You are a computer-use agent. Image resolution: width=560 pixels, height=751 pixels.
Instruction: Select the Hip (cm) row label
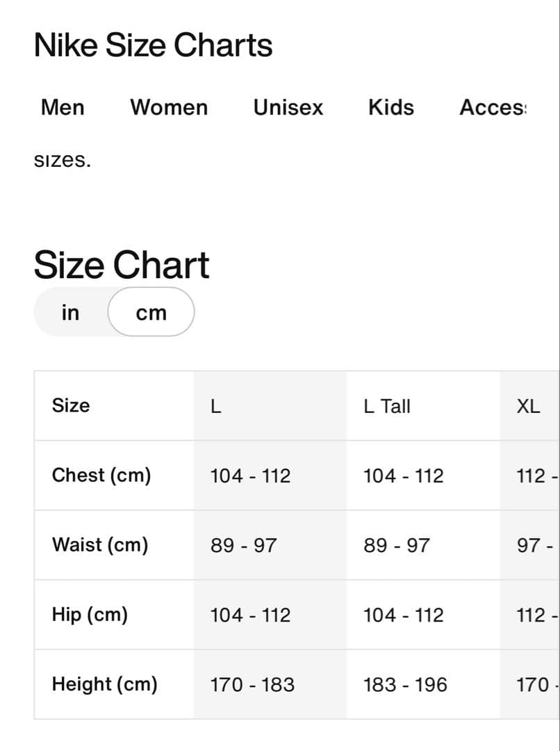point(90,615)
